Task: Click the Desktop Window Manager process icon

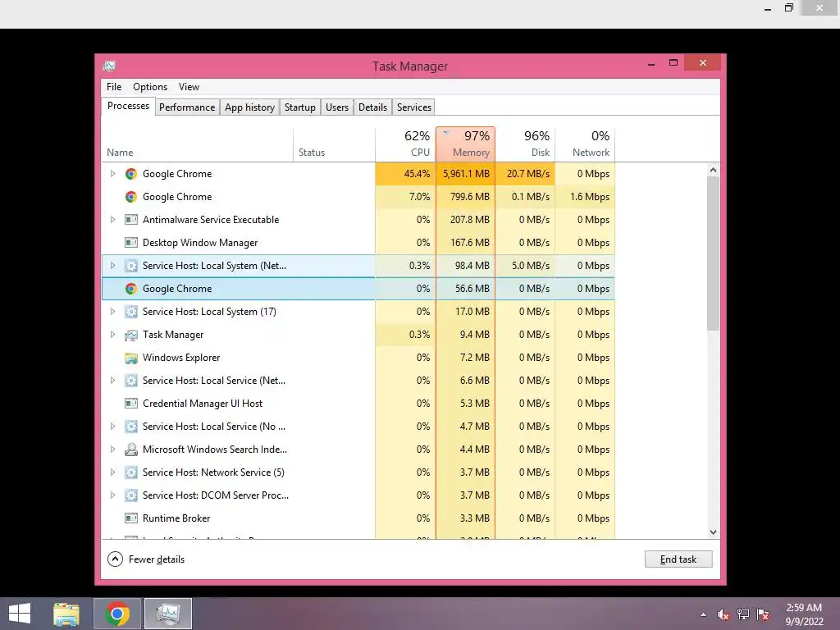Action: pyautogui.click(x=131, y=243)
